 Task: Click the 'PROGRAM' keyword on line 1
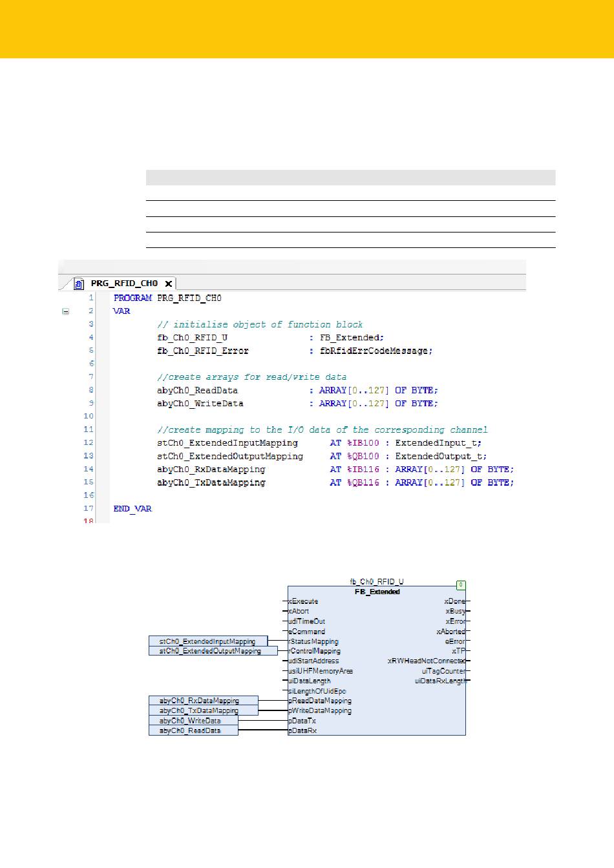132,298
